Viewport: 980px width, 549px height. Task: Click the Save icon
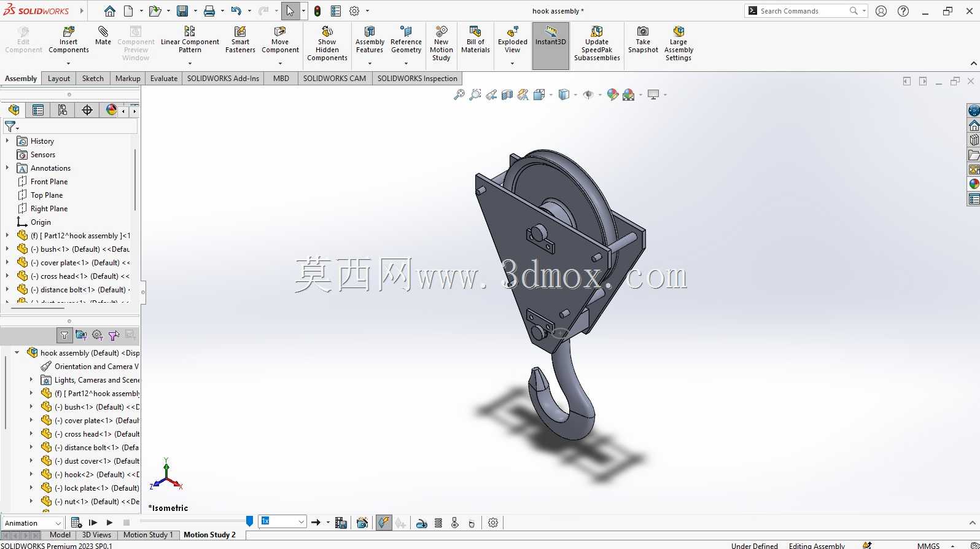point(182,11)
